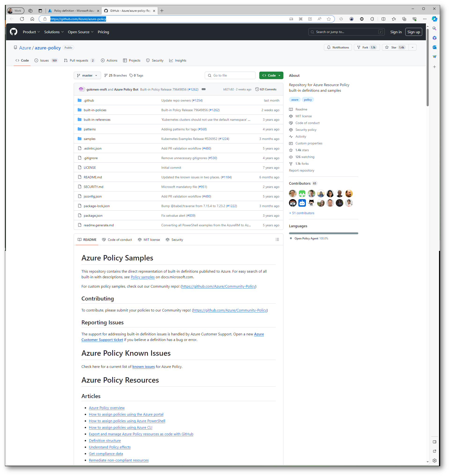
Task: Expand the Product navigation menu
Action: point(31,32)
